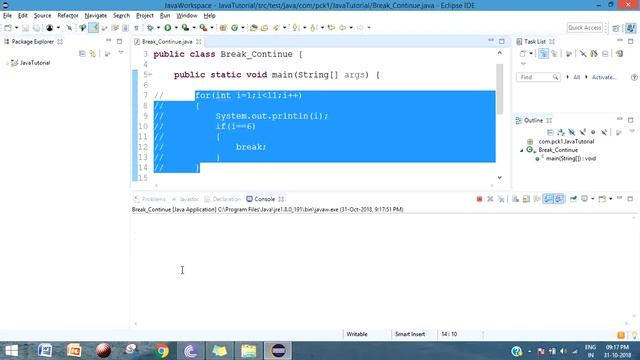
Task: Toggle Hide Non-Public Members in Outline
Action: point(593,132)
